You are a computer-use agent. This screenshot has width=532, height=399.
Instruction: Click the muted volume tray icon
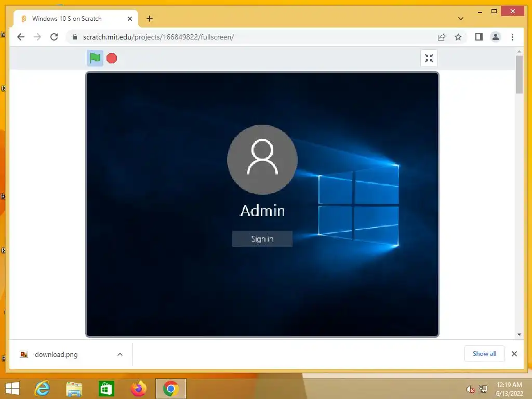point(470,389)
